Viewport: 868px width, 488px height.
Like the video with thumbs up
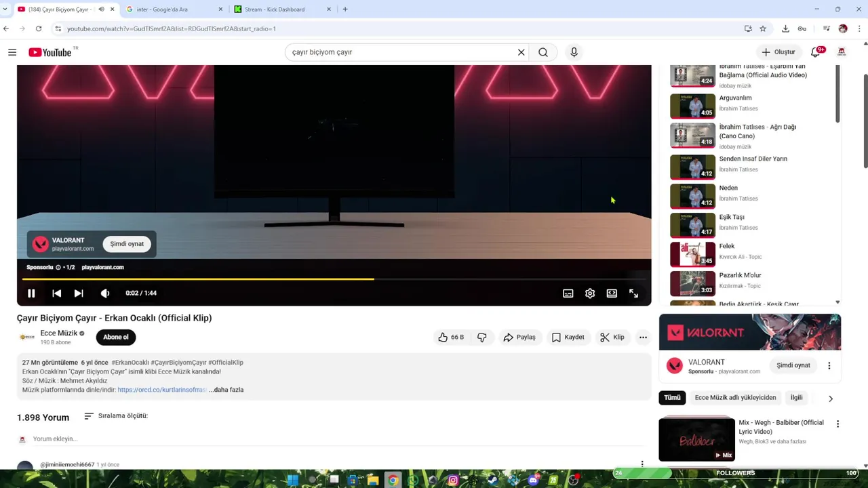click(x=451, y=337)
